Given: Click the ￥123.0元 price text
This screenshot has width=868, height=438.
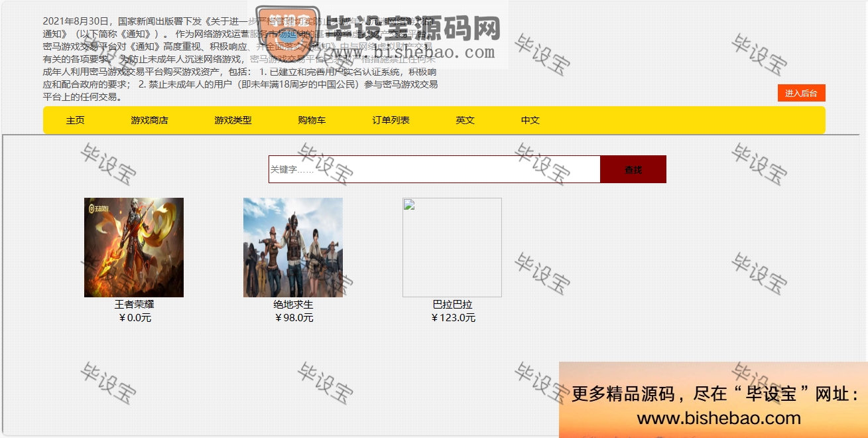Looking at the screenshot, I should [453, 318].
